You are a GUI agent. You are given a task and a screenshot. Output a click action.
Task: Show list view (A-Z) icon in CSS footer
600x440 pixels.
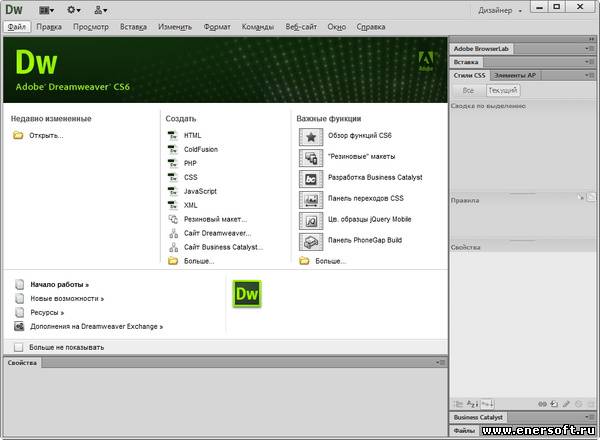pyautogui.click(x=473, y=404)
